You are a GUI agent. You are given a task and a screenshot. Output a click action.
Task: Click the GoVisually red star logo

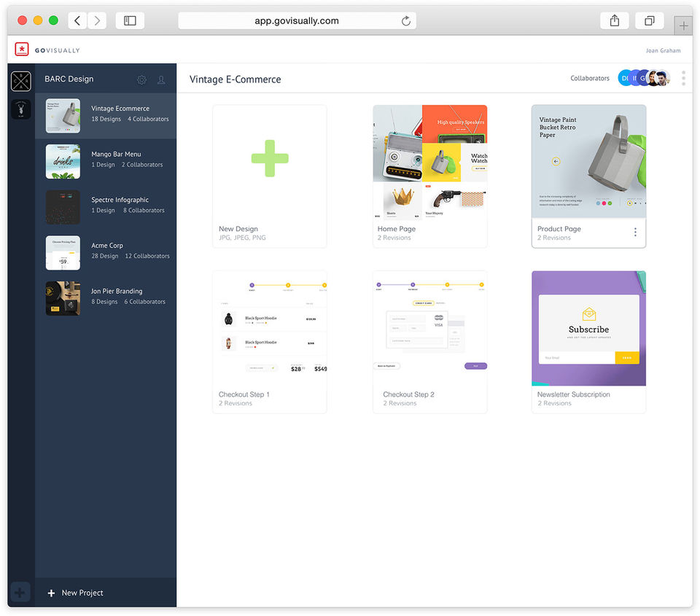pos(21,49)
